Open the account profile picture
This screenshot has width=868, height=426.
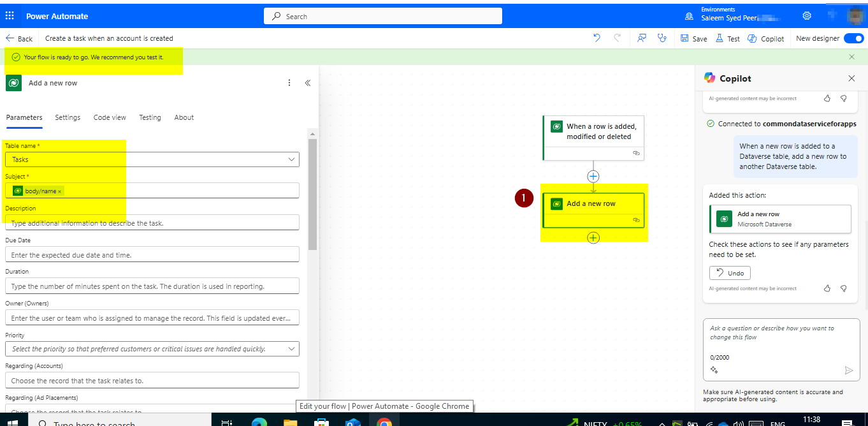coord(855,16)
